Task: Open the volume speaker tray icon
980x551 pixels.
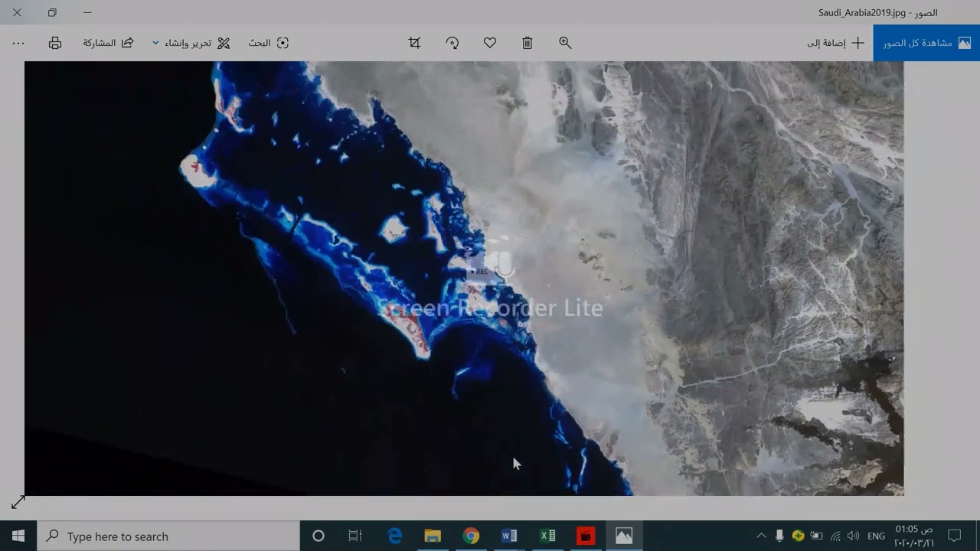Action: 854,536
